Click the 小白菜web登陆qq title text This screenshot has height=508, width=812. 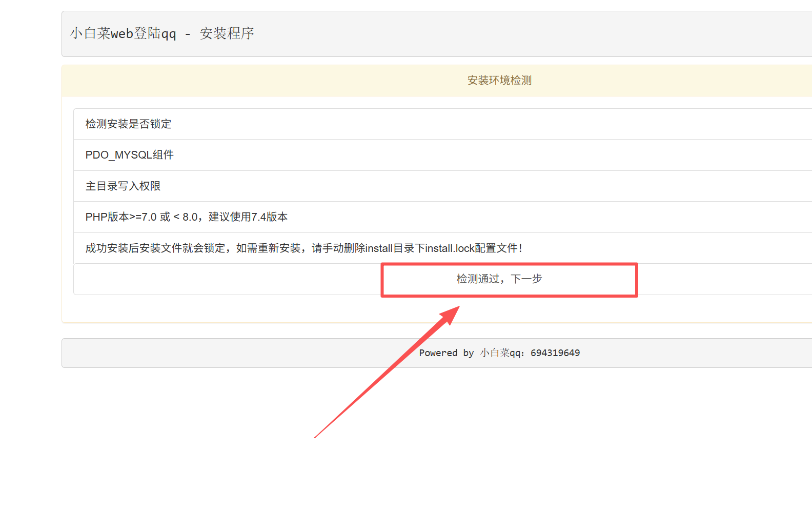point(123,34)
